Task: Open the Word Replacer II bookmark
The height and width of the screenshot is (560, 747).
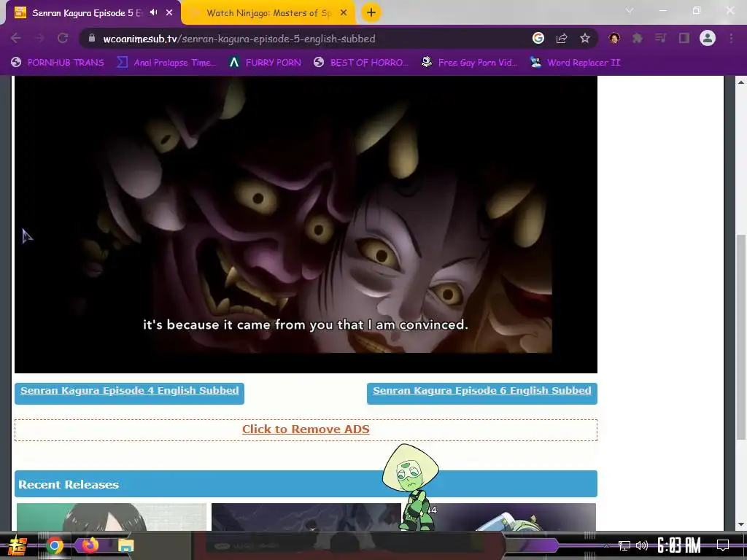Action: [575, 63]
